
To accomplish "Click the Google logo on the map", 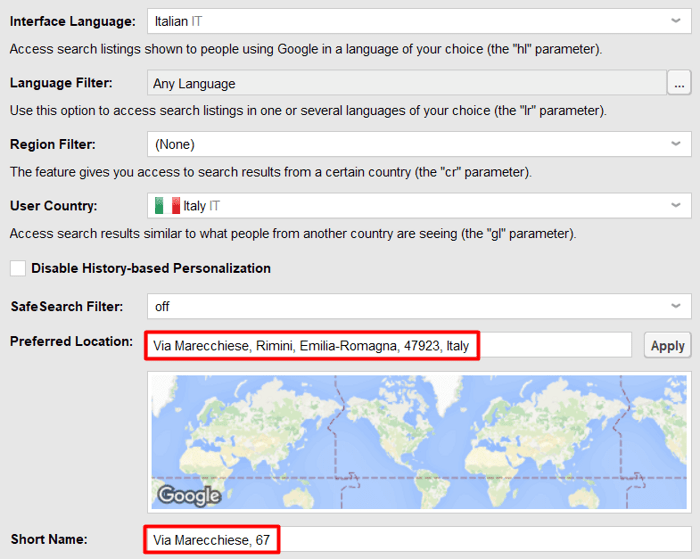I will [x=189, y=495].
